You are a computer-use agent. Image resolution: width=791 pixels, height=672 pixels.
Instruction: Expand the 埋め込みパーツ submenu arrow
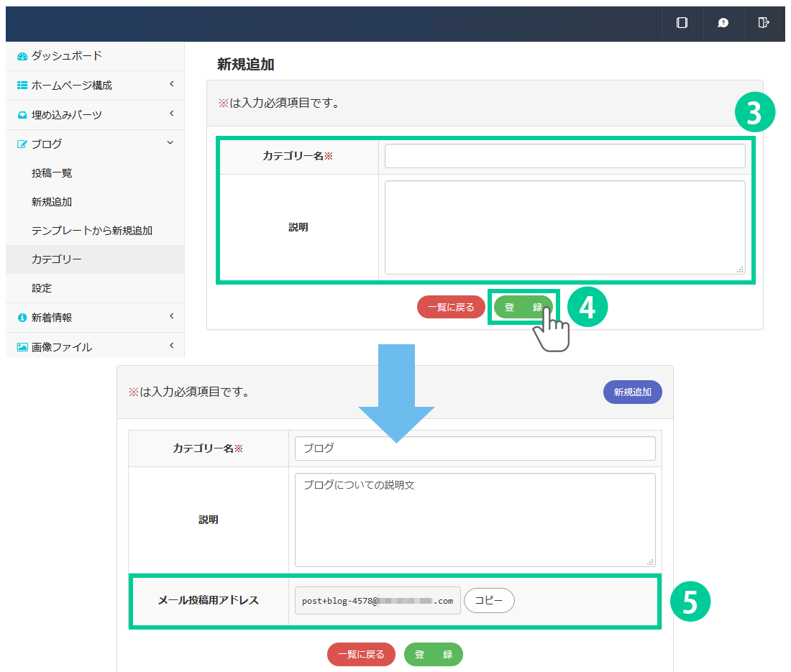(x=172, y=114)
